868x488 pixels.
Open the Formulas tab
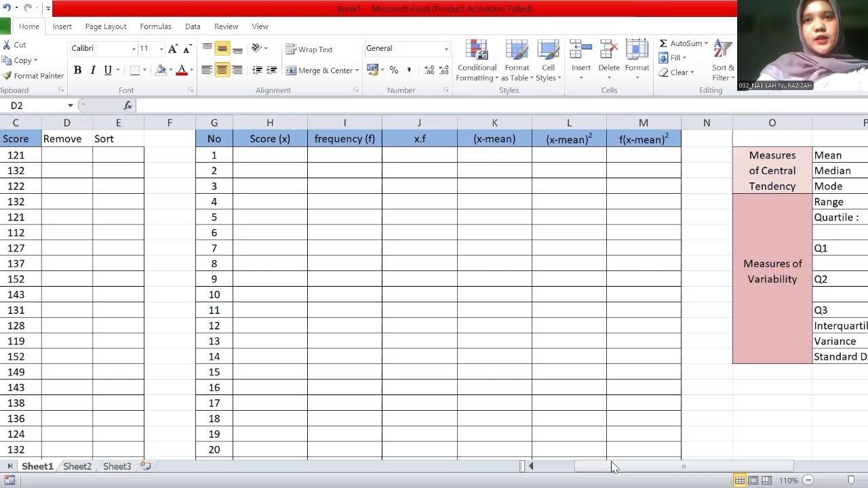155,26
